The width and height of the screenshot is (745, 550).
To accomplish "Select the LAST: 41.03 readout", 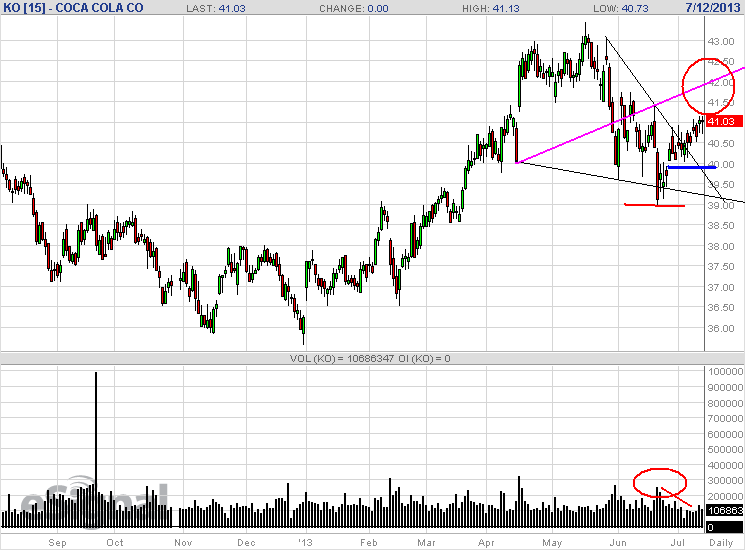I will 216,9.
